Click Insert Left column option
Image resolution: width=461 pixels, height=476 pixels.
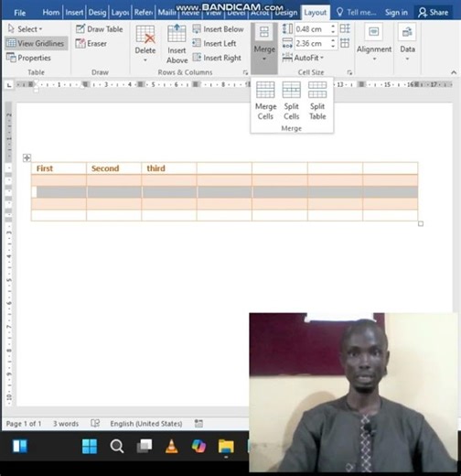point(214,43)
